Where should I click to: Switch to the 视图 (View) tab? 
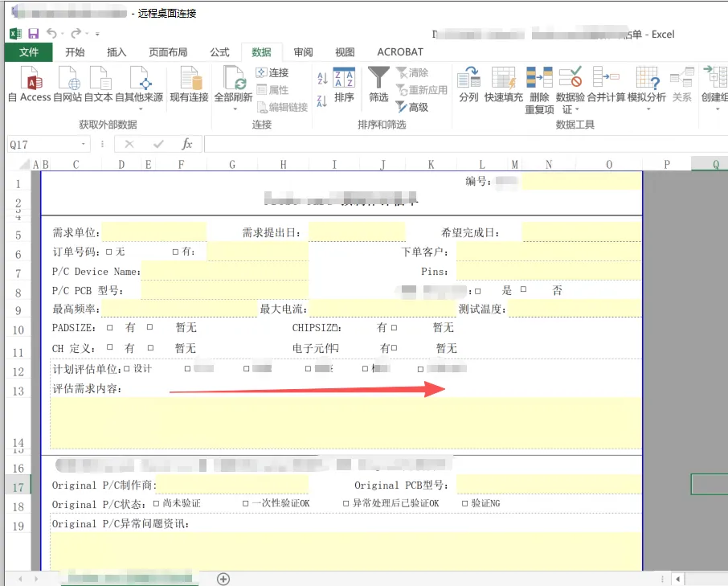coord(345,52)
